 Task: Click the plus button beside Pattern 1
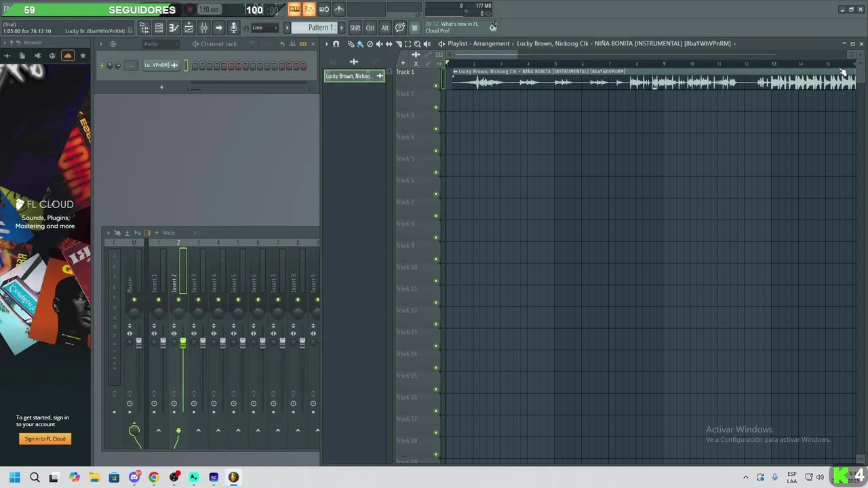342,28
